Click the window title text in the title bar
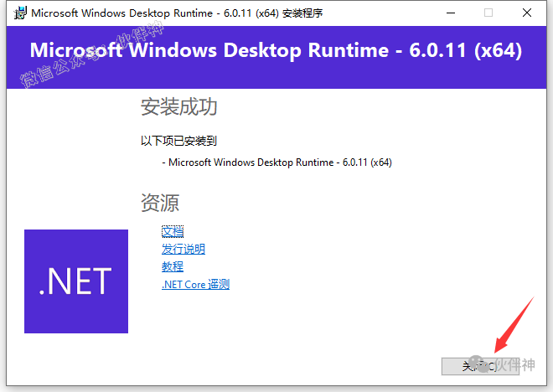 (177, 13)
